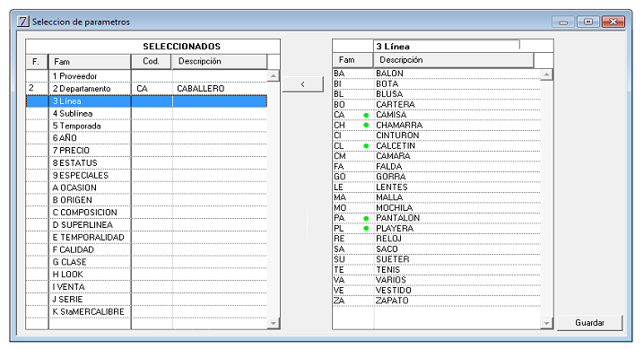Select the 'I VENTA' row
The width and height of the screenshot is (644, 349).
[x=146, y=286]
